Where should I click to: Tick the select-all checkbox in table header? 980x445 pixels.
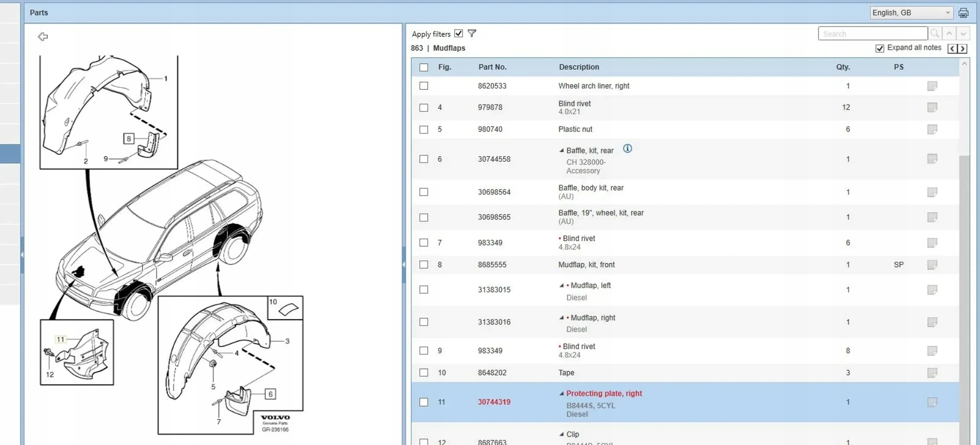[424, 67]
